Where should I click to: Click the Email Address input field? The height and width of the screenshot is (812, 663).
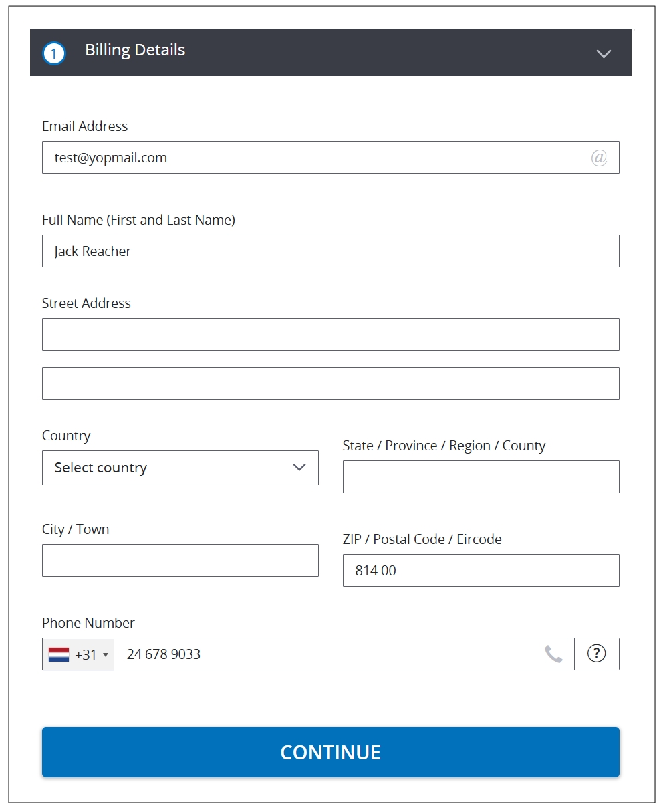[314, 158]
